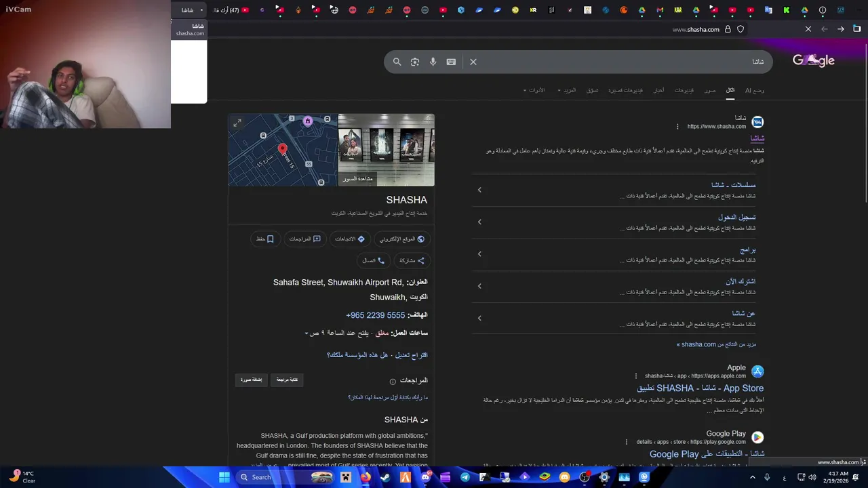Switch to the صور images tab
Viewport: 868px width, 488px height.
click(710, 90)
